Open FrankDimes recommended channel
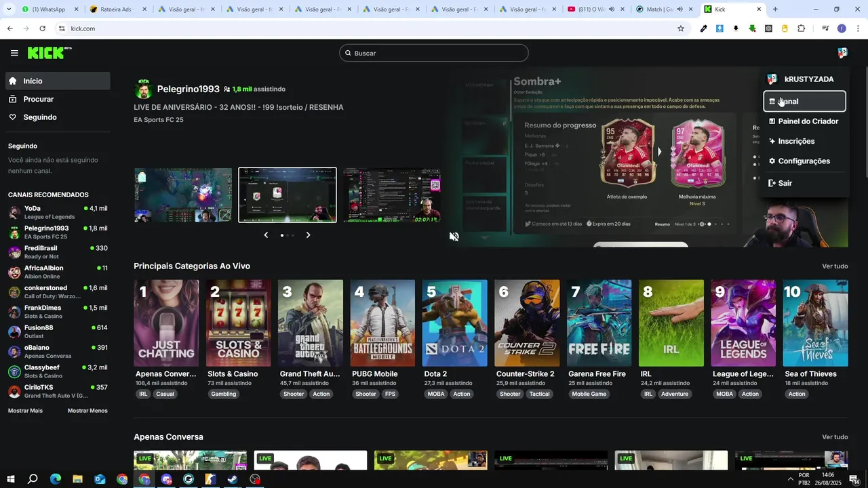 (x=58, y=312)
